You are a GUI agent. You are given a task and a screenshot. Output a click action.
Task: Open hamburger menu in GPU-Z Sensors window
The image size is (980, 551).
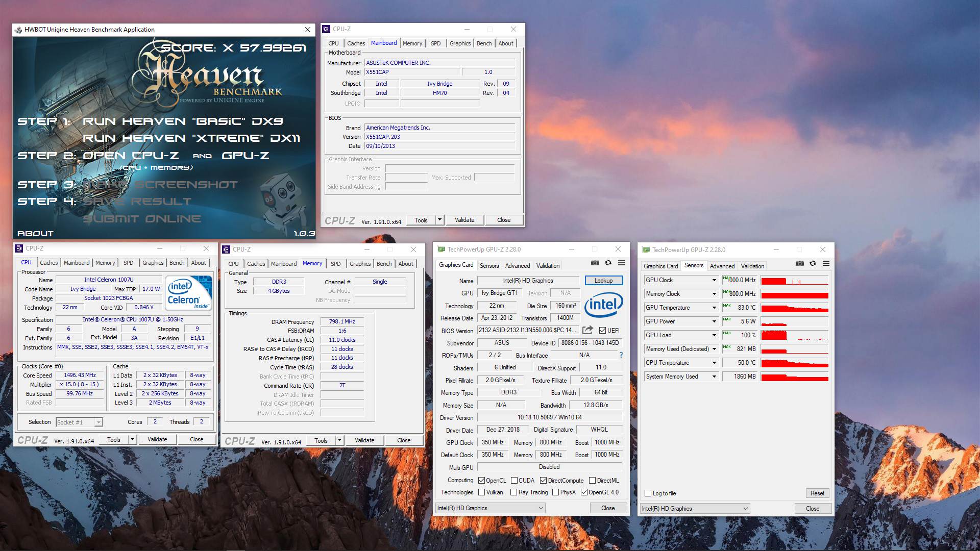[826, 263]
